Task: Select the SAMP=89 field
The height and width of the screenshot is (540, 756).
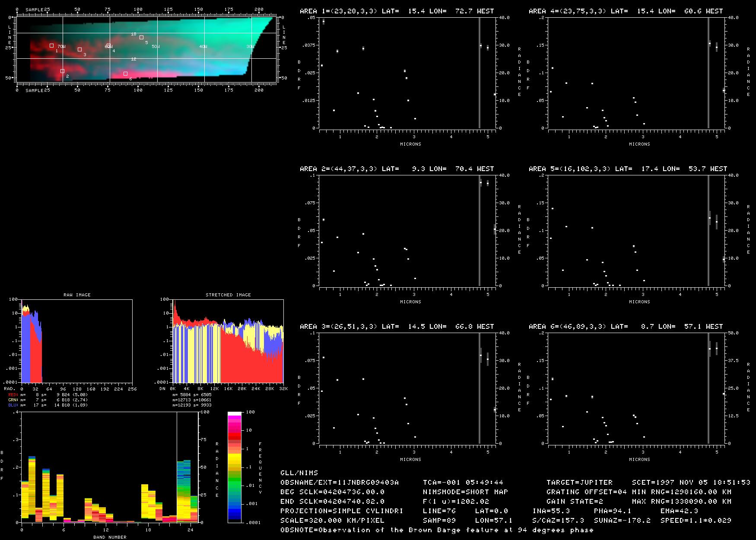Action: point(439,521)
